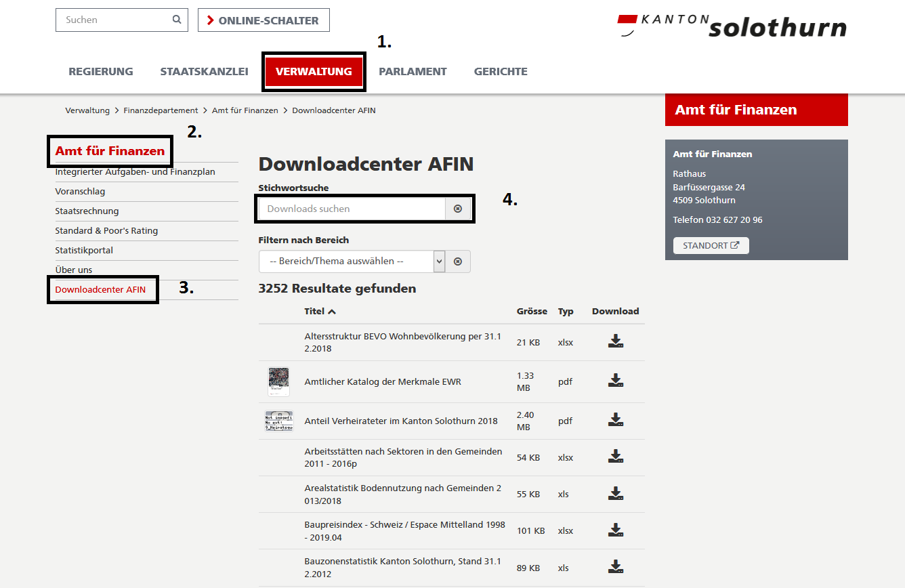Switch to the PARLAMENT section
Viewport: 905px width, 588px height.
(413, 71)
